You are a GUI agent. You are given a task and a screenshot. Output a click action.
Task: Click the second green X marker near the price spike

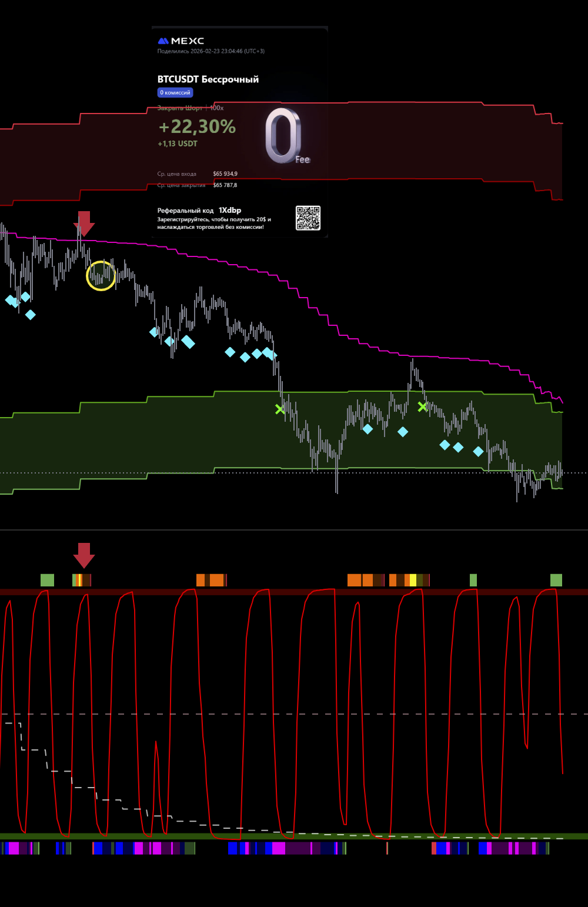[x=422, y=406]
